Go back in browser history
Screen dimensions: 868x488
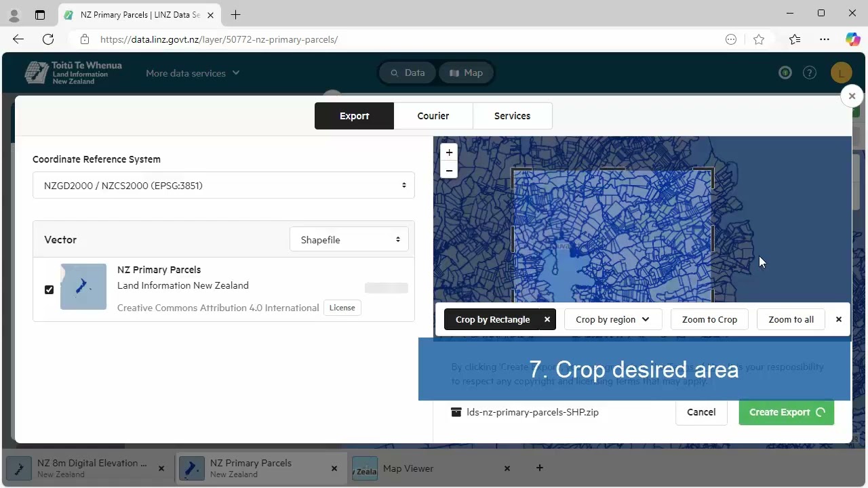[x=18, y=39]
